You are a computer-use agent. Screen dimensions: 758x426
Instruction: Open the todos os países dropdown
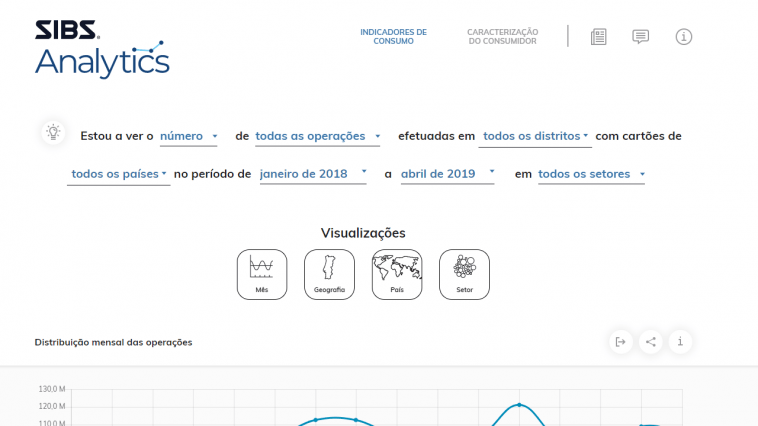point(119,174)
